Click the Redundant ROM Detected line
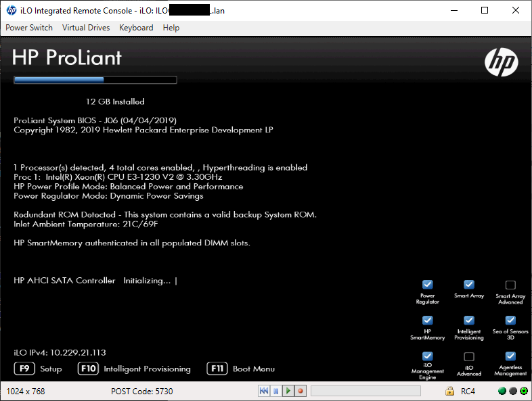 [165, 214]
